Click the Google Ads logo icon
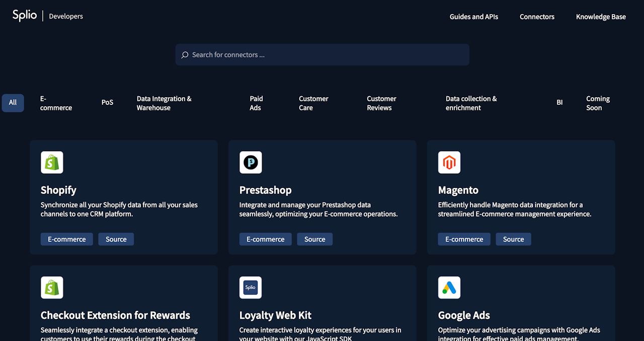 point(449,288)
